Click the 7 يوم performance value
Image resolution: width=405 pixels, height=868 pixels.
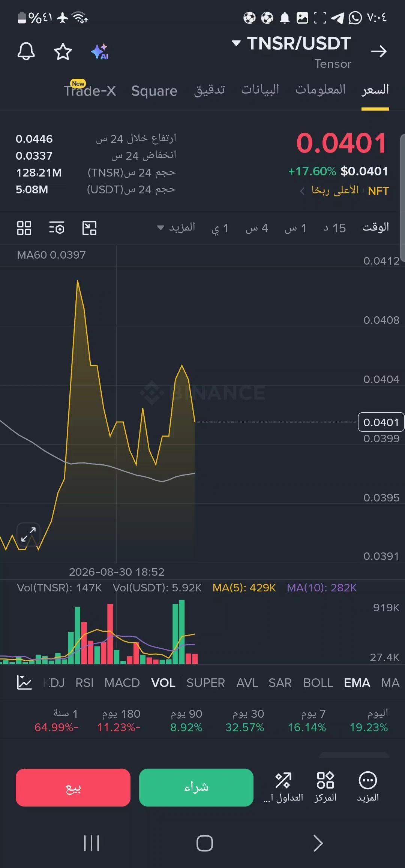(x=307, y=727)
